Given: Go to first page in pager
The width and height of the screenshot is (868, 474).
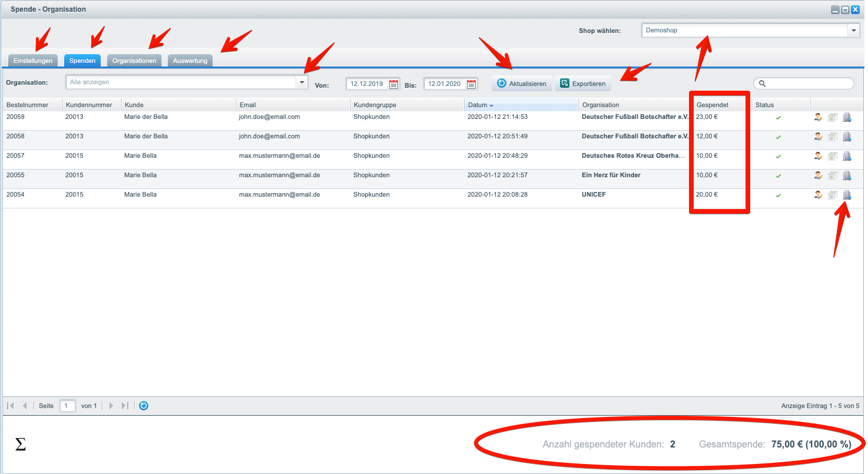Looking at the screenshot, I should point(11,406).
